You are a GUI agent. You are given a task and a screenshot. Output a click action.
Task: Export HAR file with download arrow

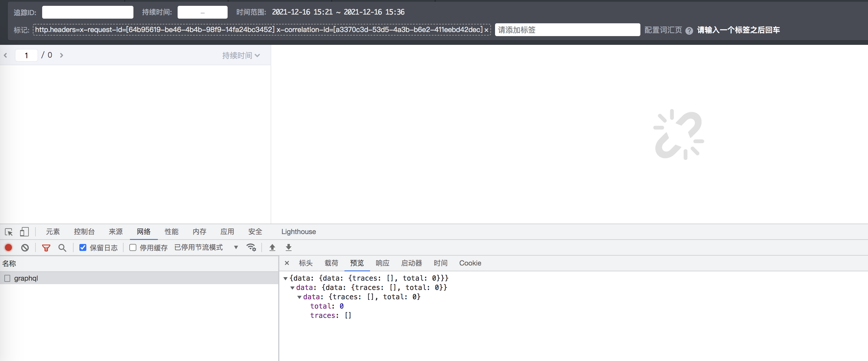click(288, 248)
